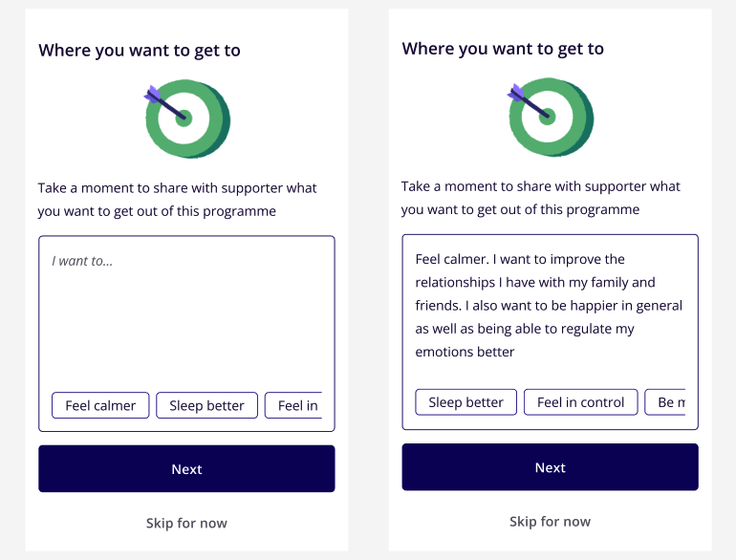Screen dimensions: 736x560
Task: Click the 'emotions better' line in text area
Action: coord(465,352)
